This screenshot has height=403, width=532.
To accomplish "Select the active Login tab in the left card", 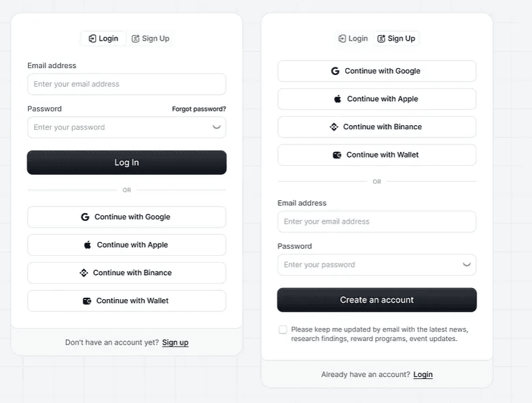I will coord(103,39).
